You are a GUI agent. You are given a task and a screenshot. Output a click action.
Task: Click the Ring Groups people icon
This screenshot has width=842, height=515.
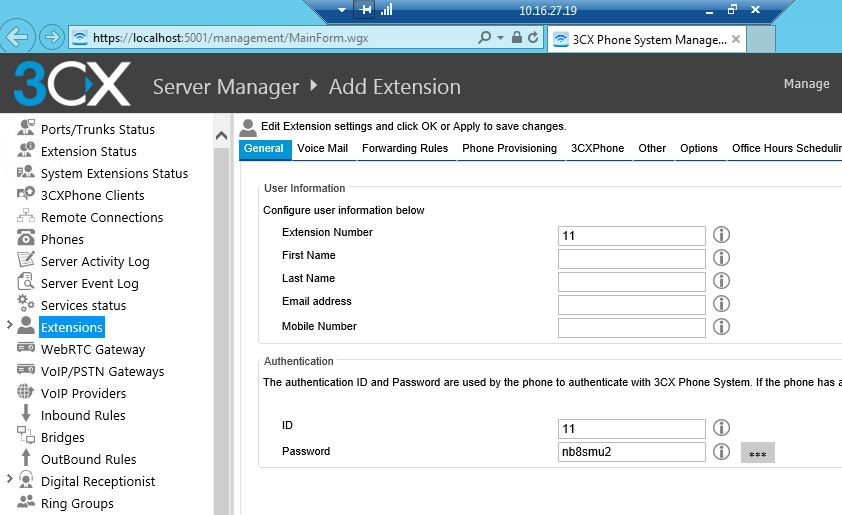[x=26, y=502]
